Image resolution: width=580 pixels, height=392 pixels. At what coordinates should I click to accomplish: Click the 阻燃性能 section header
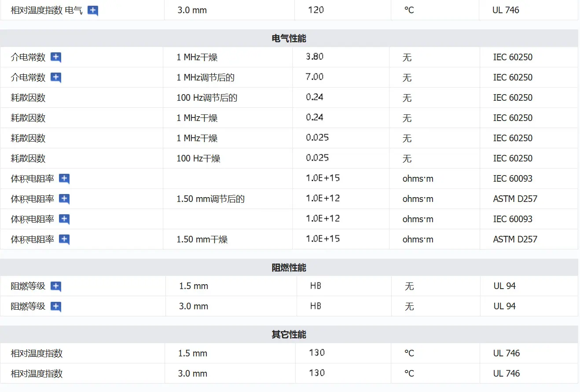[x=289, y=267]
